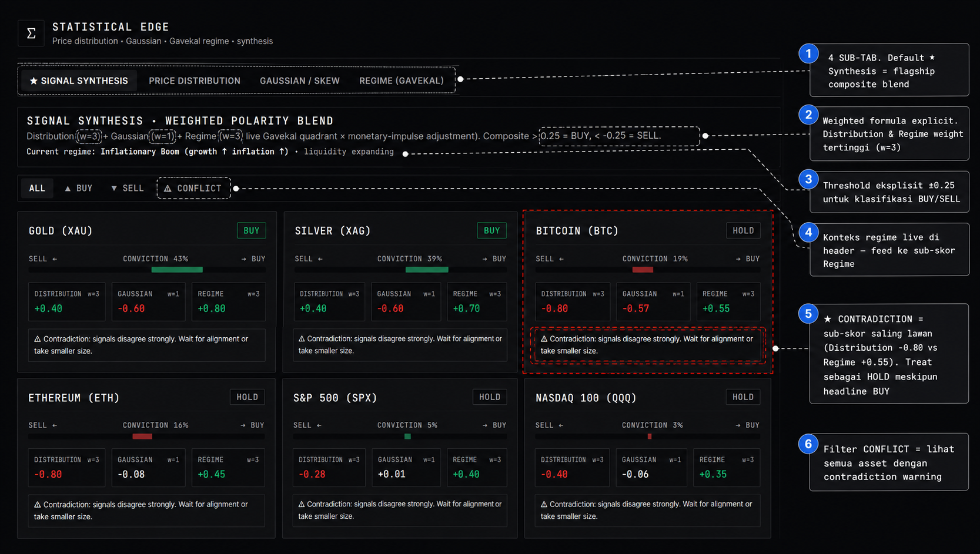This screenshot has width=980, height=554.
Task: Click S&P 500's Regime score +0.40
Action: click(466, 474)
